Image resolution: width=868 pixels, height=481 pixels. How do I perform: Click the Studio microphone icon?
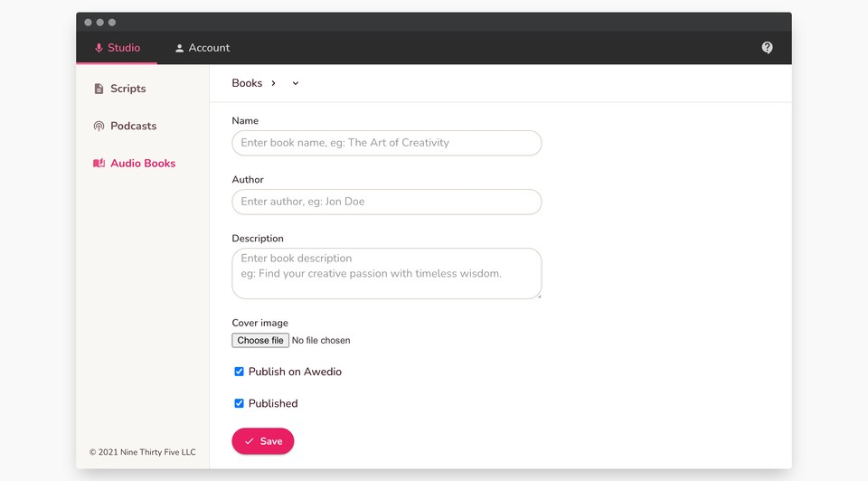tap(99, 48)
